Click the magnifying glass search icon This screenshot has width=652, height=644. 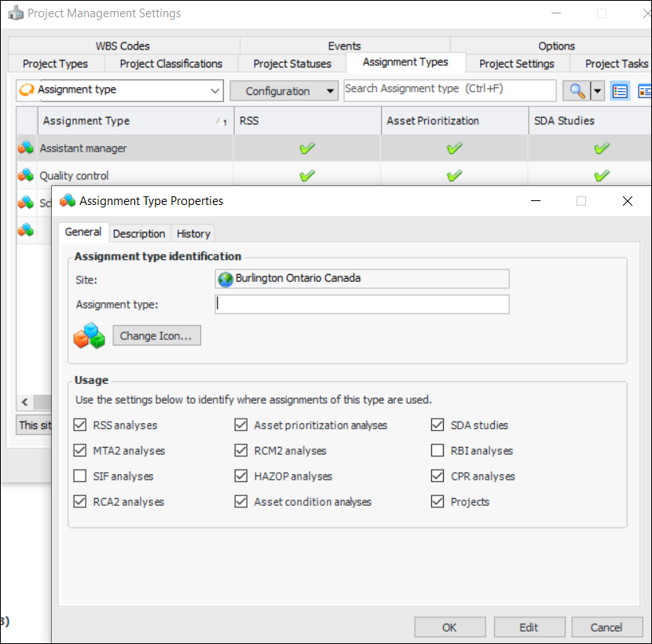pos(577,91)
